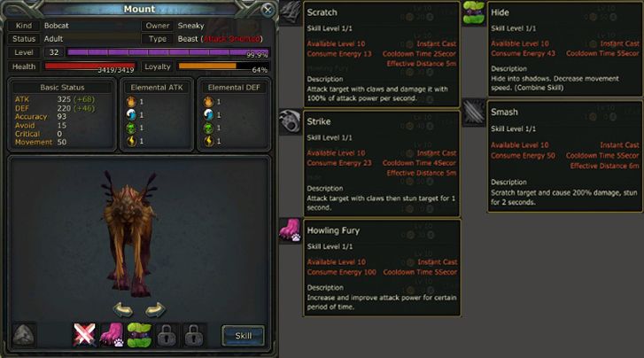Click the crossed swords skill icon
The width and height of the screenshot is (644, 358).
pos(85,335)
